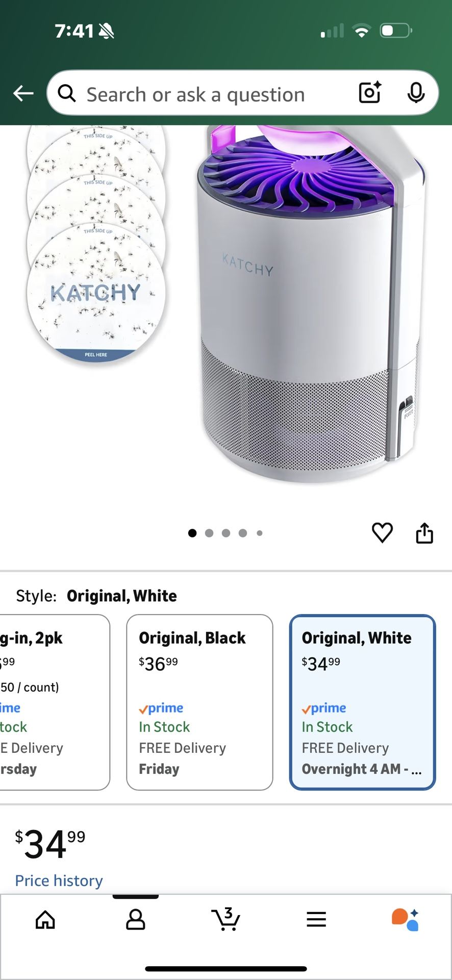Select the Home icon in bottom navigation

tap(45, 920)
